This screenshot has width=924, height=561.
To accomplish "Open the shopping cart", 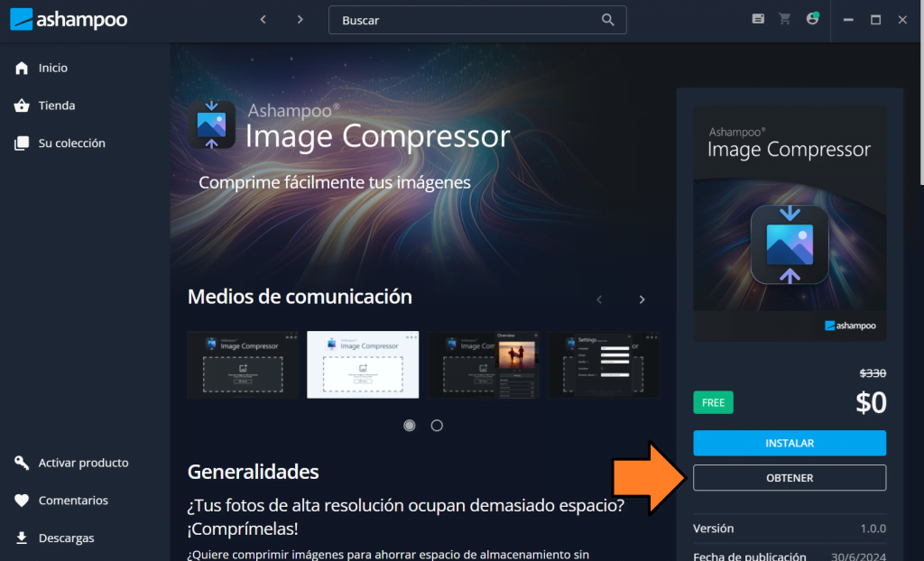I will pyautogui.click(x=784, y=19).
